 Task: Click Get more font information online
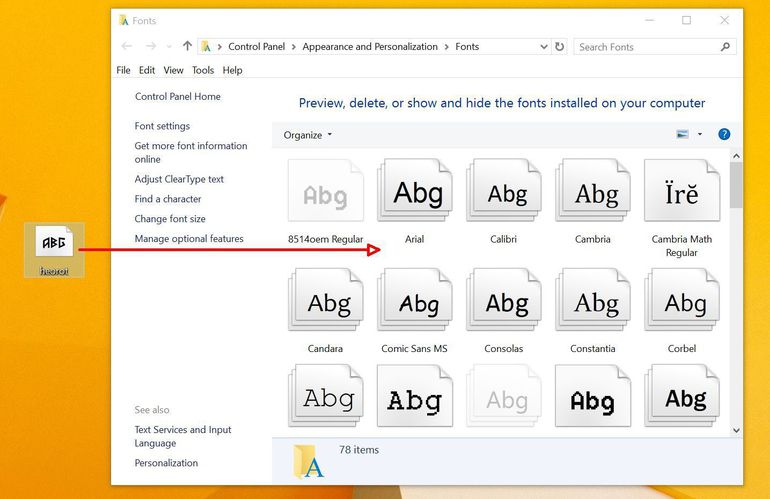191,152
